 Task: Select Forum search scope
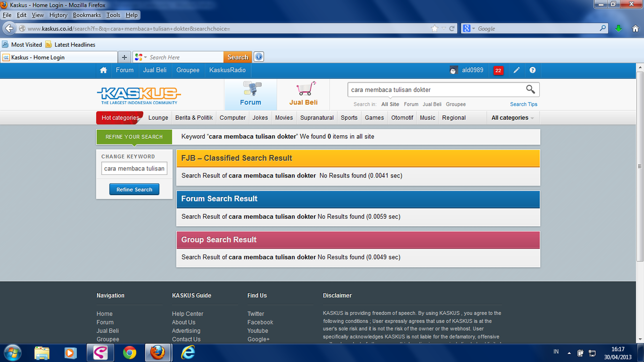[411, 104]
